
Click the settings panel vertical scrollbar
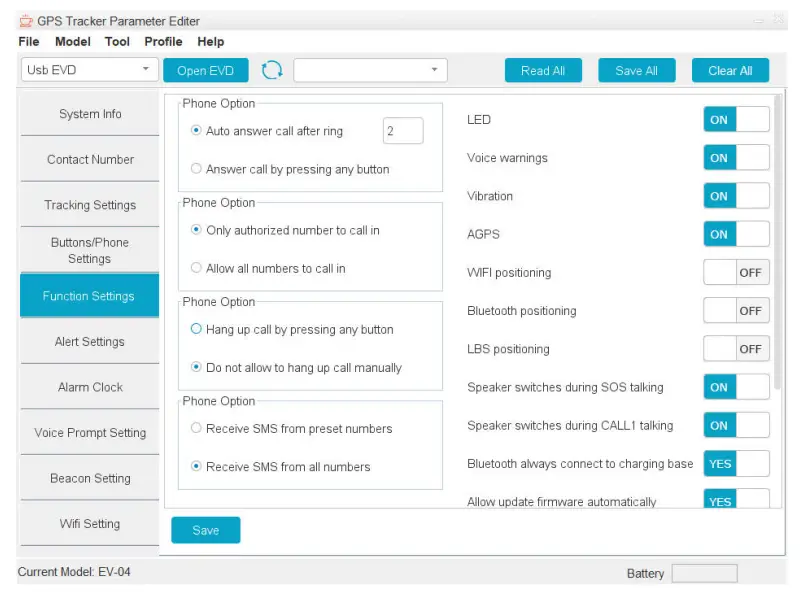(x=777, y=242)
